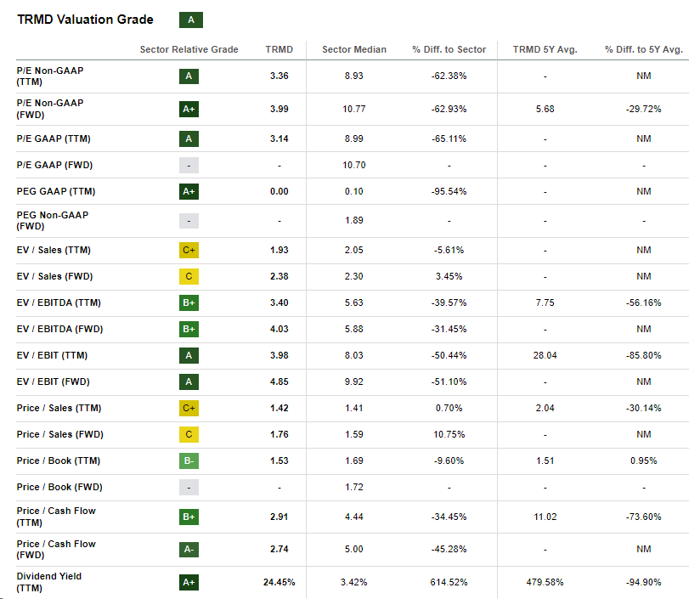Click the C+ grade badge for EV / Sales (TTM)
700x599 pixels.
point(189,250)
